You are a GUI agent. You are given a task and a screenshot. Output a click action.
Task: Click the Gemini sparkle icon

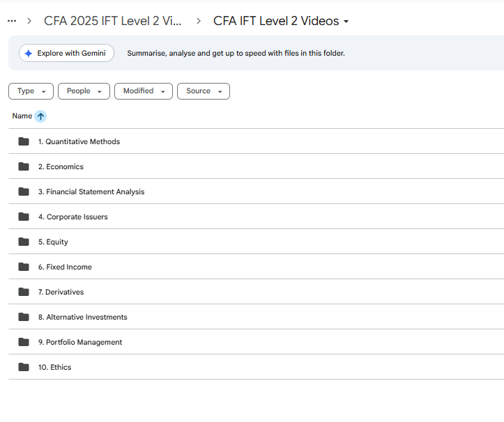29,54
